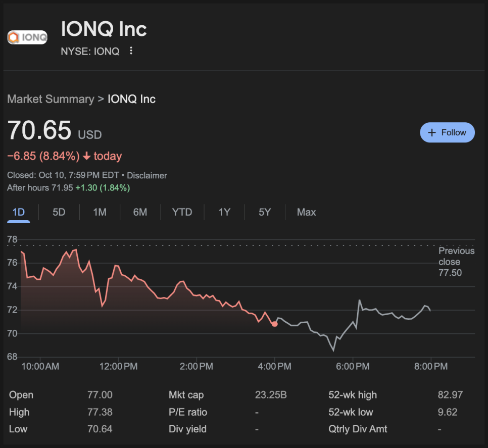488x448 pixels.
Task: Click the Disclaimer link
Action: (147, 175)
